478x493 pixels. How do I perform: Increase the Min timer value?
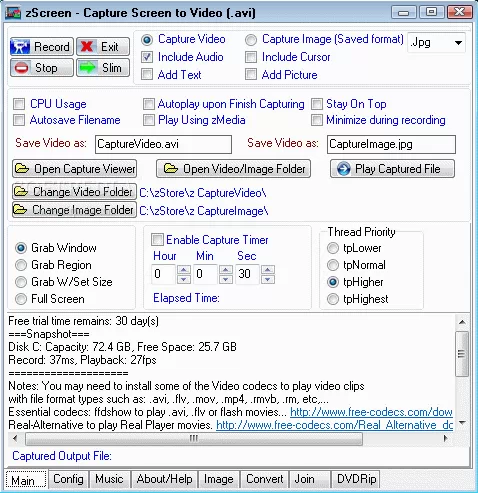pos(226,269)
